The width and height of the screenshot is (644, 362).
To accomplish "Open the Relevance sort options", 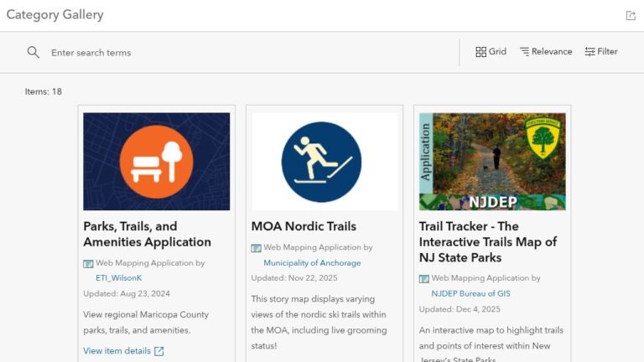I will [546, 52].
